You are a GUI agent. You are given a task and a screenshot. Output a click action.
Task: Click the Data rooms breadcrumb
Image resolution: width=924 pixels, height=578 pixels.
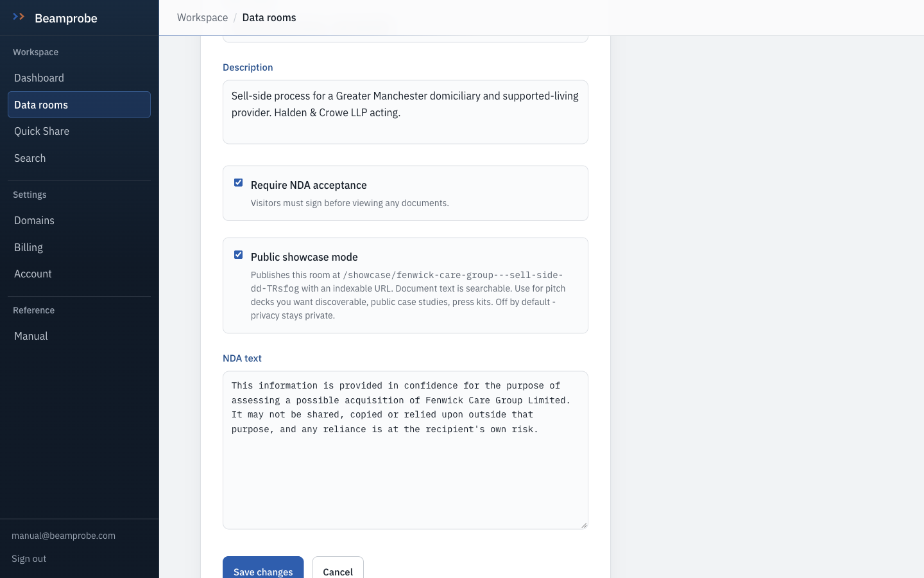tap(269, 17)
